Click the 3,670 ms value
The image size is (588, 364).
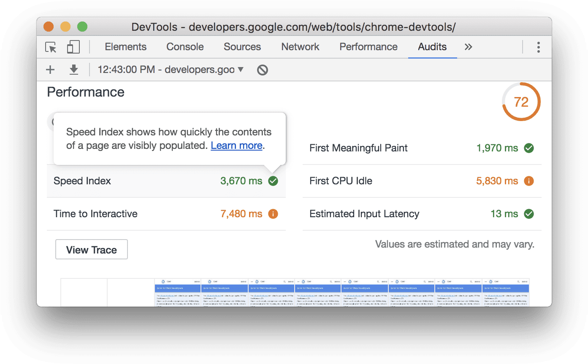(241, 181)
